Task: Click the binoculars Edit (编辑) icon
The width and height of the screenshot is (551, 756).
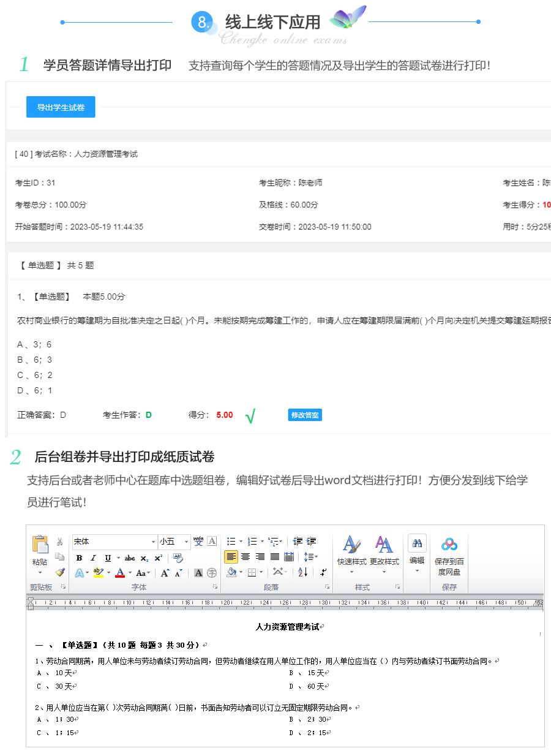Action: (417, 543)
